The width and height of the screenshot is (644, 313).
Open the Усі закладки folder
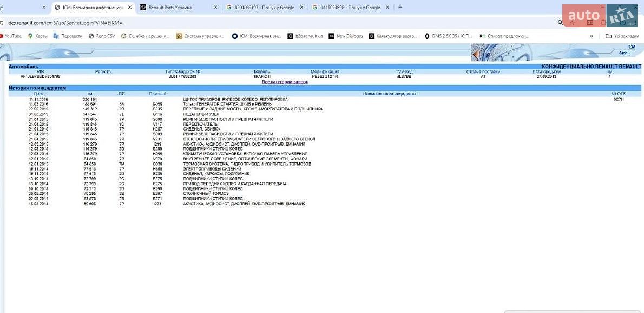pyautogui.click(x=622, y=36)
